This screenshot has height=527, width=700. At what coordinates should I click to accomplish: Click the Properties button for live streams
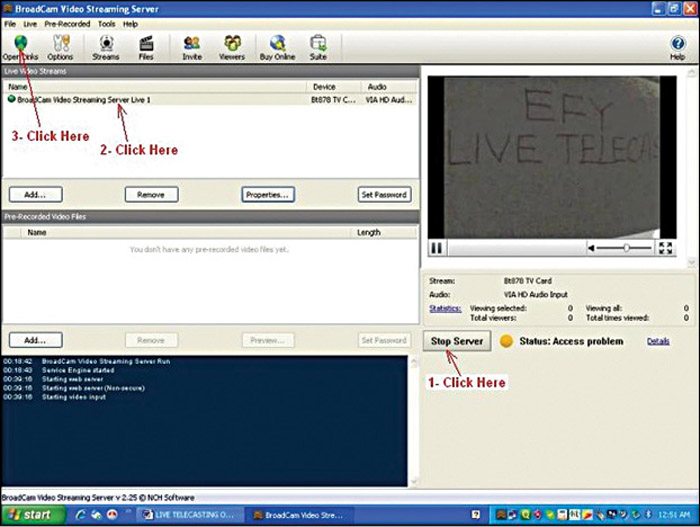(268, 194)
